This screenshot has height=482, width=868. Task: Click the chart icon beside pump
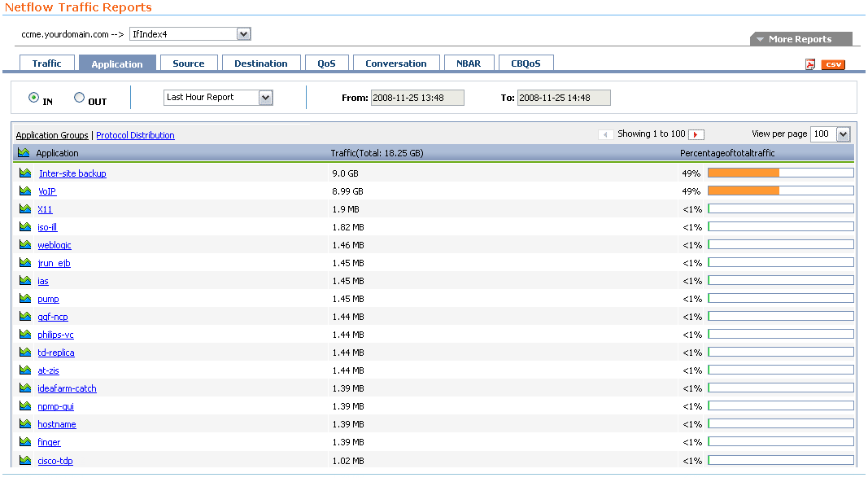click(x=25, y=298)
